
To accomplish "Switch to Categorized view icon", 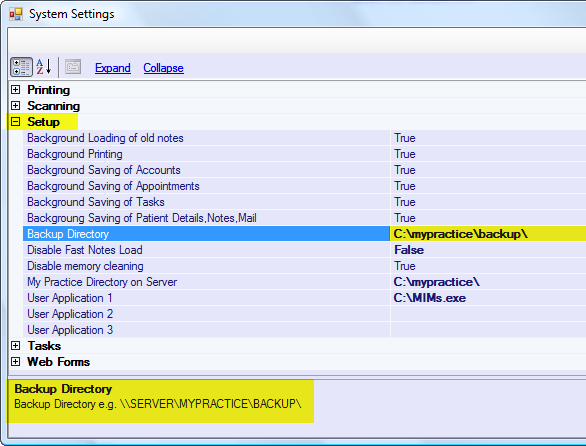I will [x=21, y=67].
